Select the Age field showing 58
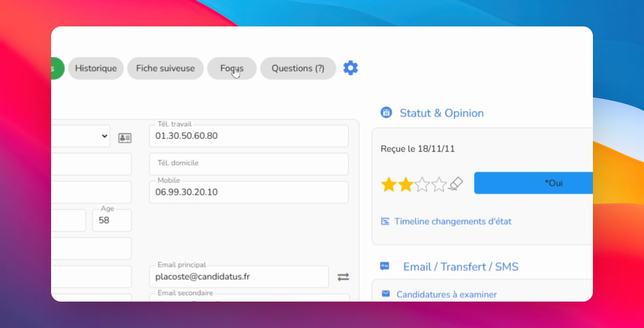Image resolution: width=644 pixels, height=328 pixels. (x=112, y=220)
